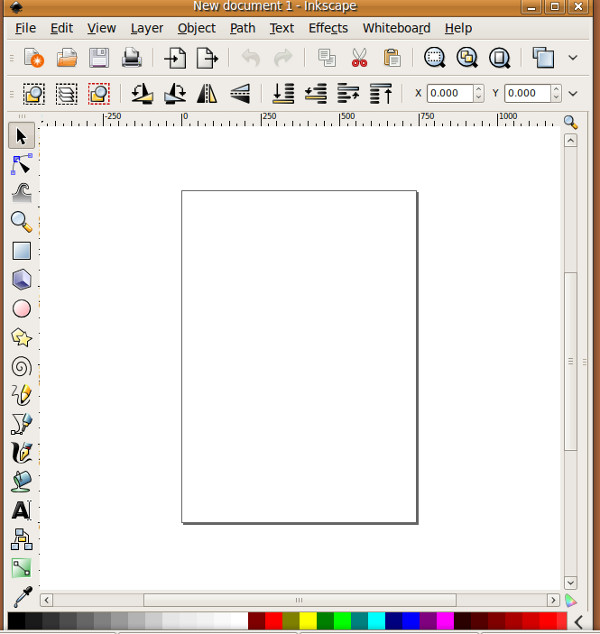Raise selection one step
The width and height of the screenshot is (600, 634).
[348, 94]
